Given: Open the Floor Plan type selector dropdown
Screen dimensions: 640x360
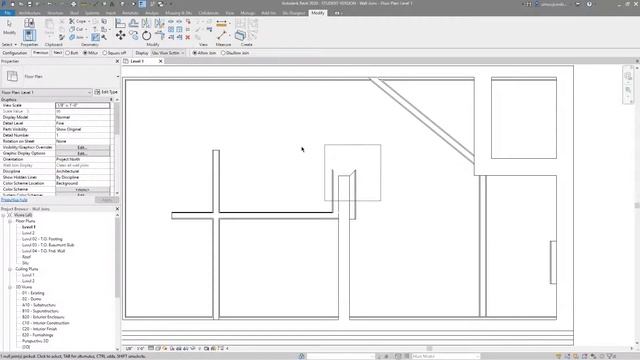Looking at the screenshot, I should pos(118,76).
